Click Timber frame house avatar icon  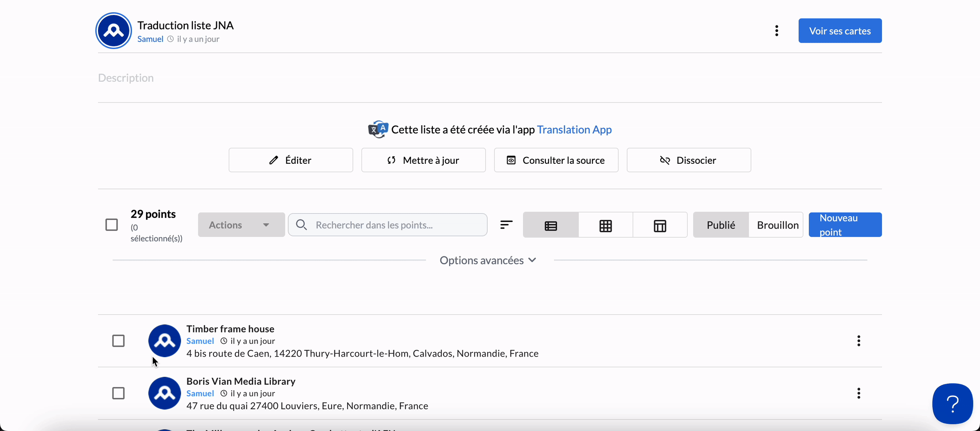tap(165, 341)
